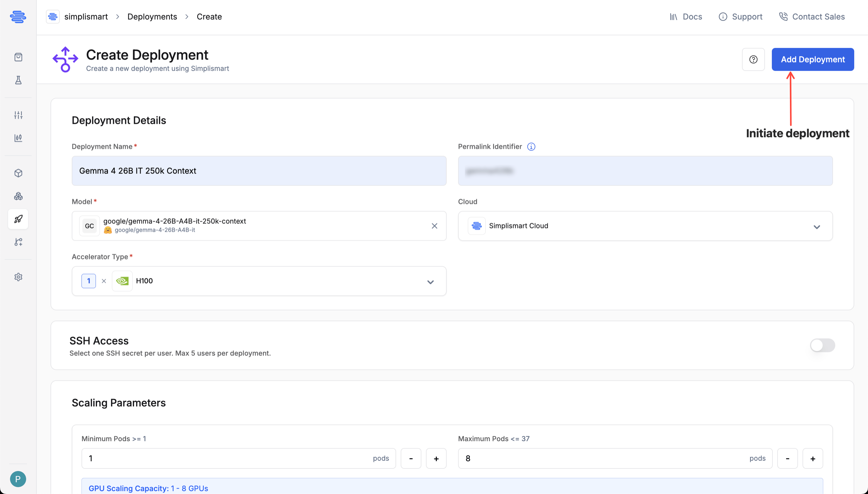This screenshot has width=868, height=494.
Task: Focus the Permalink Identifier input field
Action: [x=645, y=171]
